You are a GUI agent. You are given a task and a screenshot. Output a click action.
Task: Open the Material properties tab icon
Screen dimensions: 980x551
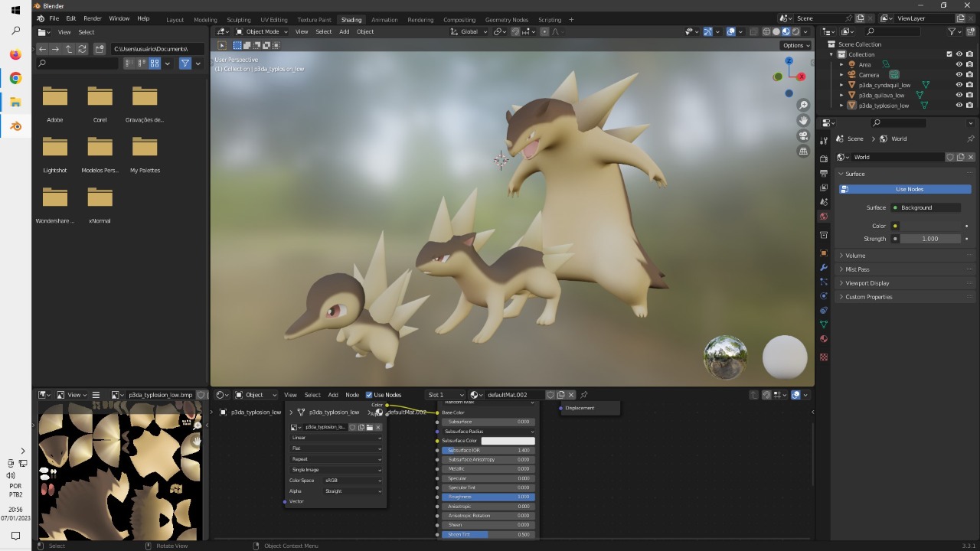[x=824, y=338]
